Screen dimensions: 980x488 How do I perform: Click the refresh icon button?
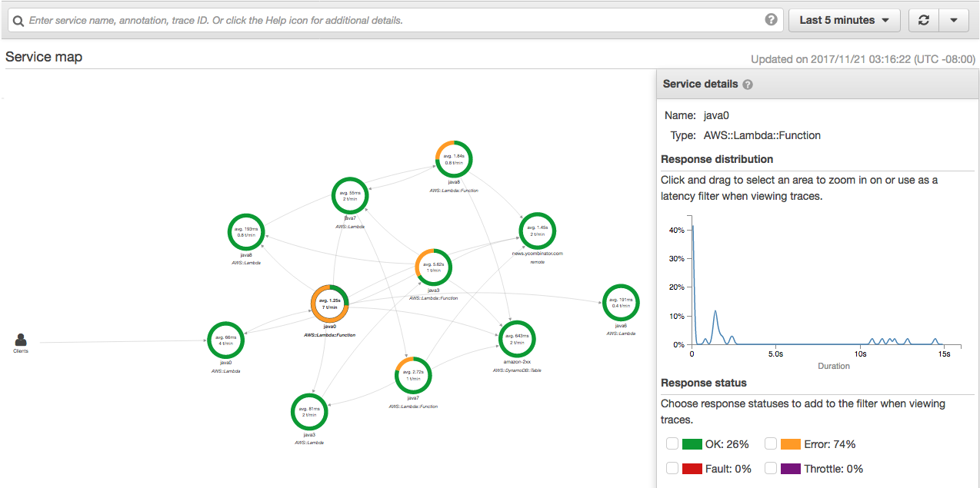point(924,21)
